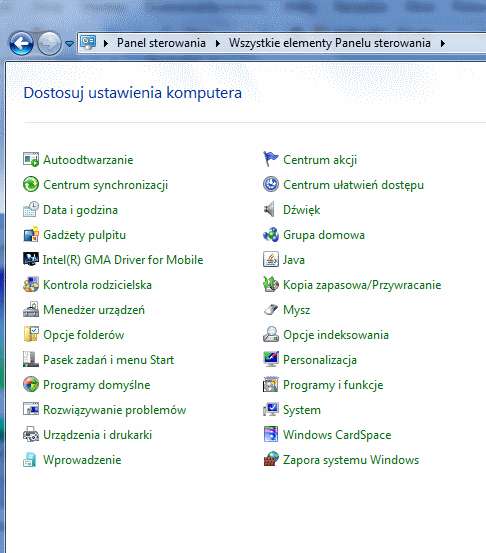Viewport: 486px width, 553px height.
Task: Open the Programy domyślne icon
Action: click(x=31, y=385)
